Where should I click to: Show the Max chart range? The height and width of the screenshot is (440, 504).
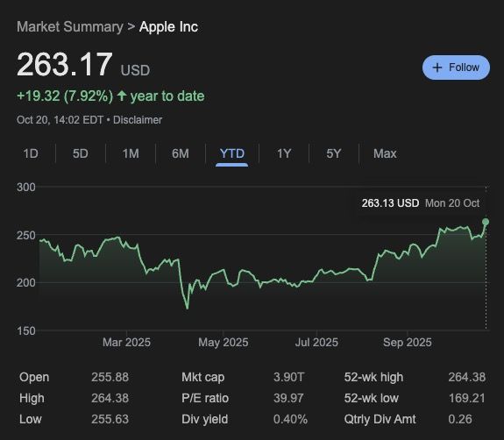pos(385,153)
